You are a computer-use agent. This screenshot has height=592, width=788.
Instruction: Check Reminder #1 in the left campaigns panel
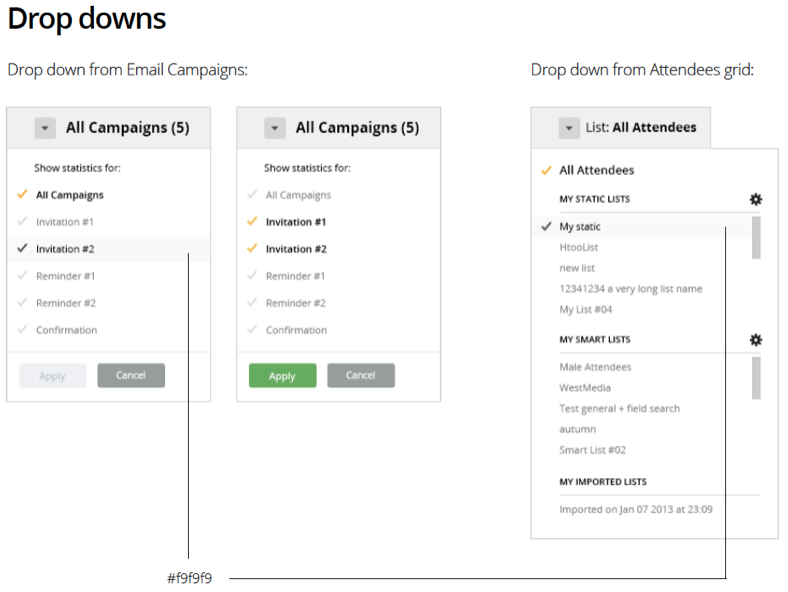(23, 276)
